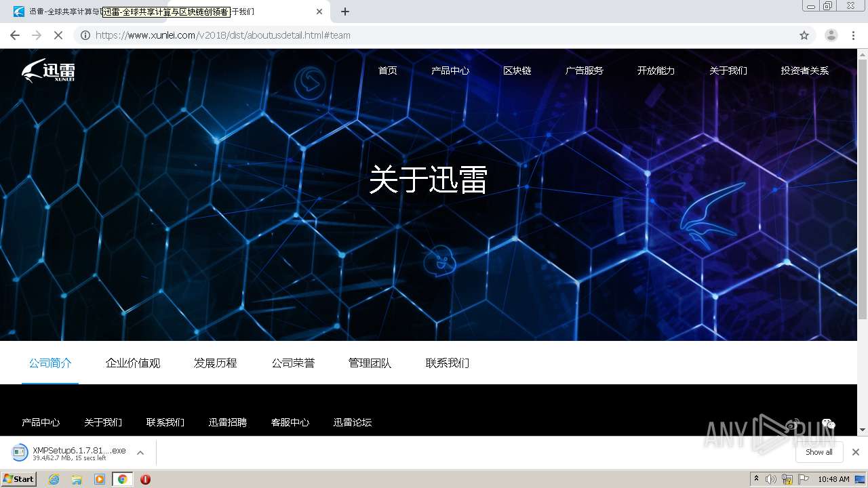
Task: Follow footer link 关于我们
Action: (103, 422)
